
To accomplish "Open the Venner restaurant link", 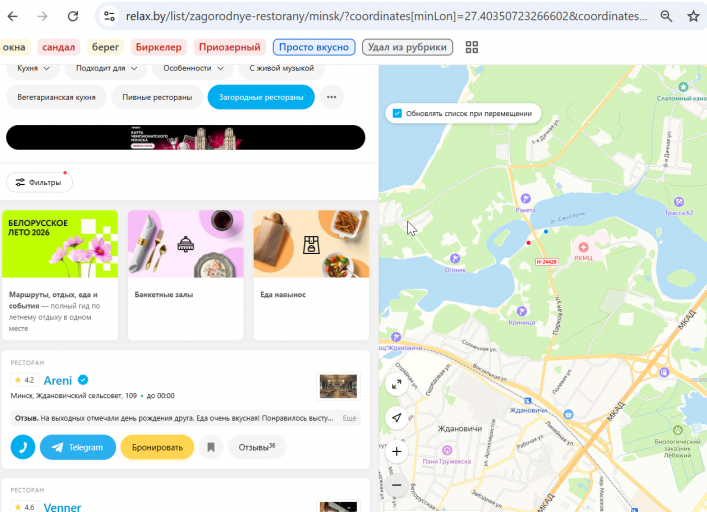I will pos(62,507).
